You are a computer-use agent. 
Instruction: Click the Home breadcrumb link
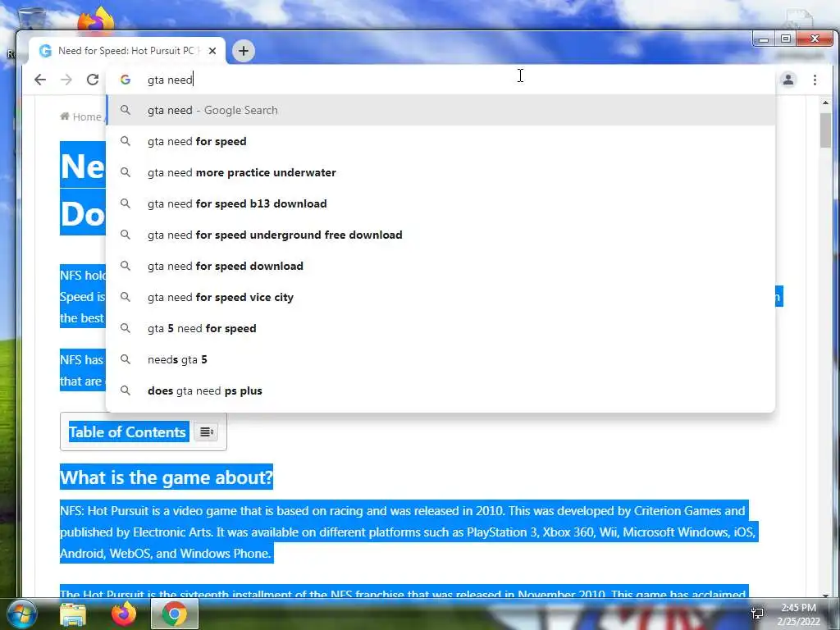[x=81, y=116]
